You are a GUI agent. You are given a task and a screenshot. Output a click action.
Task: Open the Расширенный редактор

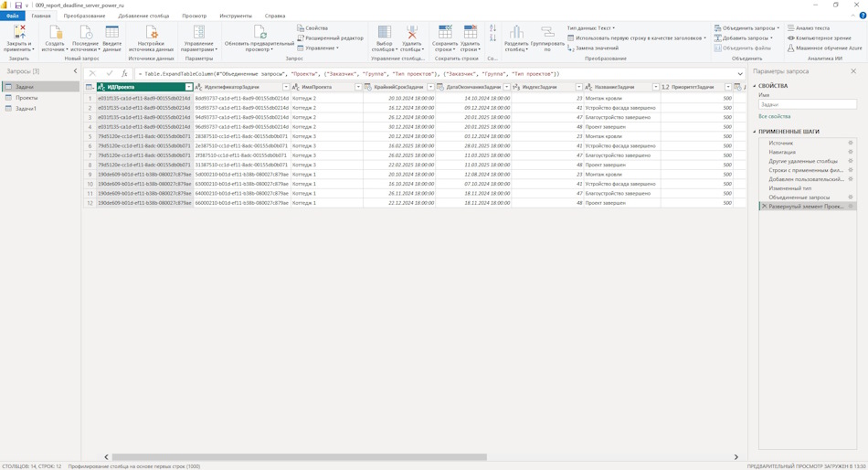tap(331, 38)
